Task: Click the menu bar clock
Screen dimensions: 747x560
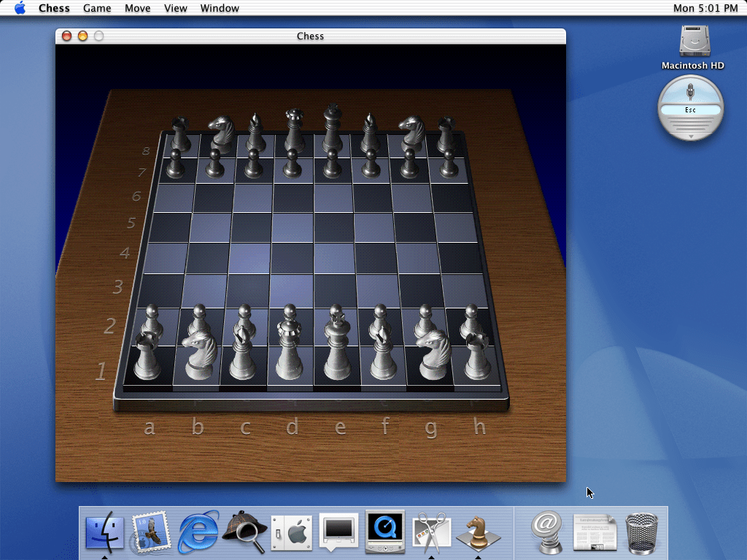Action: click(706, 8)
